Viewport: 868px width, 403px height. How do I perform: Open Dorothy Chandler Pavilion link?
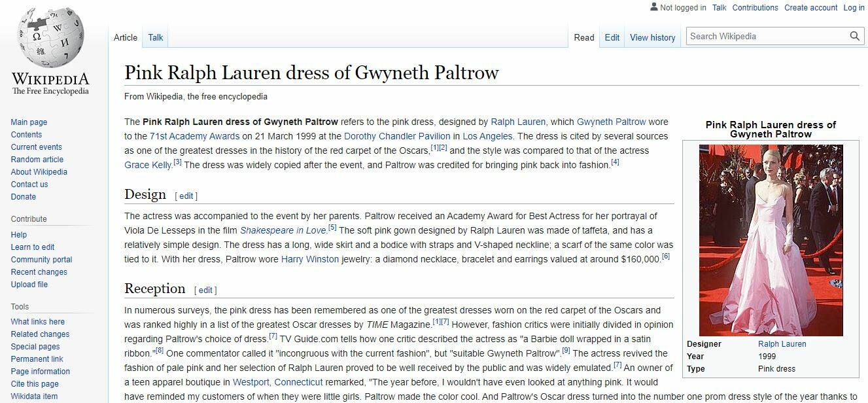(x=397, y=136)
